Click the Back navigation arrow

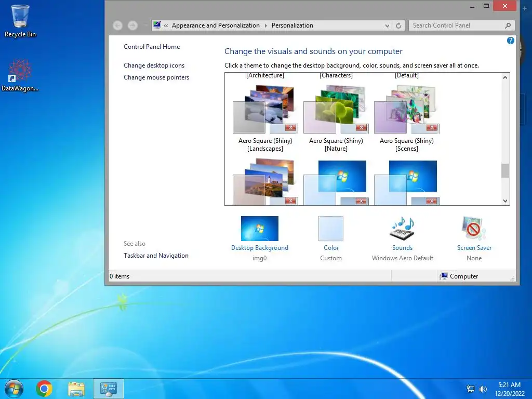tap(117, 25)
